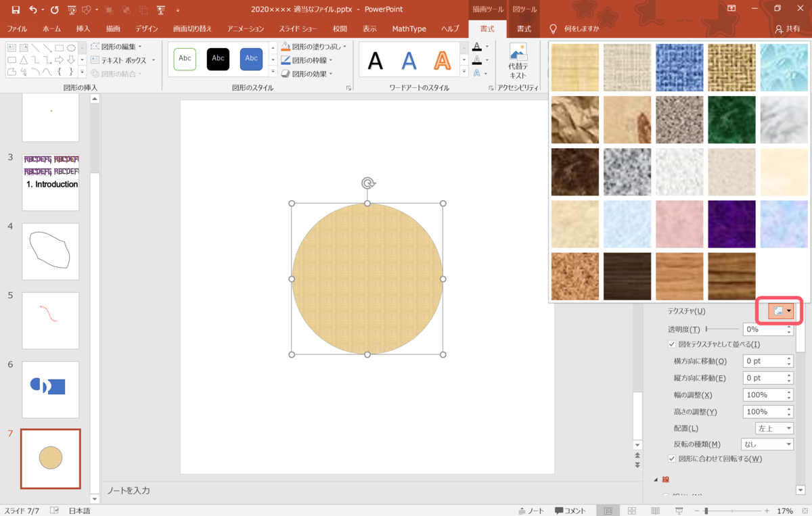Image resolution: width=812 pixels, height=516 pixels.
Task: Click the alt text (代替テキスト) button
Action: [x=518, y=61]
